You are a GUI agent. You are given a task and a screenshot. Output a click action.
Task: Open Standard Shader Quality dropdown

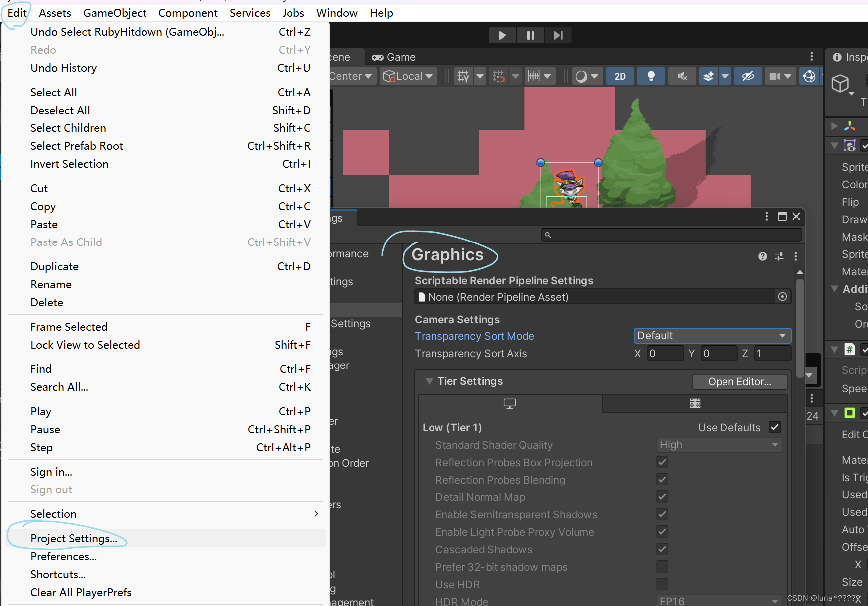point(719,445)
